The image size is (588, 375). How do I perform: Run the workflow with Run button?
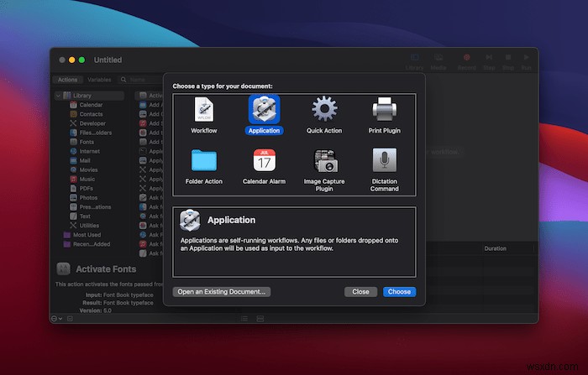[x=526, y=62]
